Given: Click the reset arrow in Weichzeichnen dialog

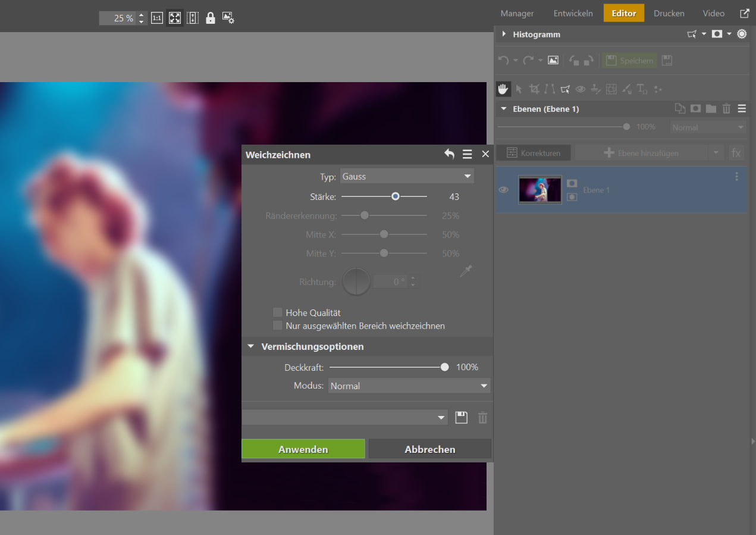Looking at the screenshot, I should (449, 154).
